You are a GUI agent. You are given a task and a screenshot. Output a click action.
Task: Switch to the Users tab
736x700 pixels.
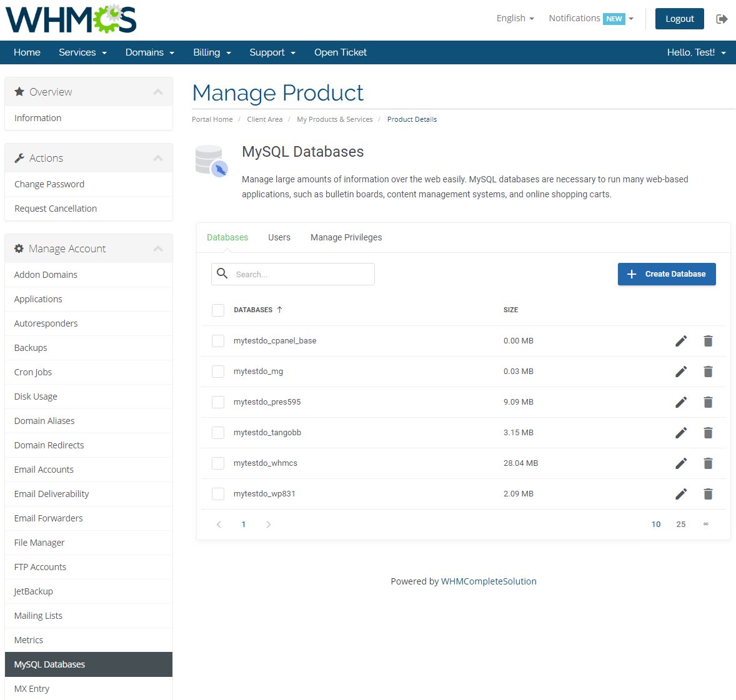[x=279, y=237]
